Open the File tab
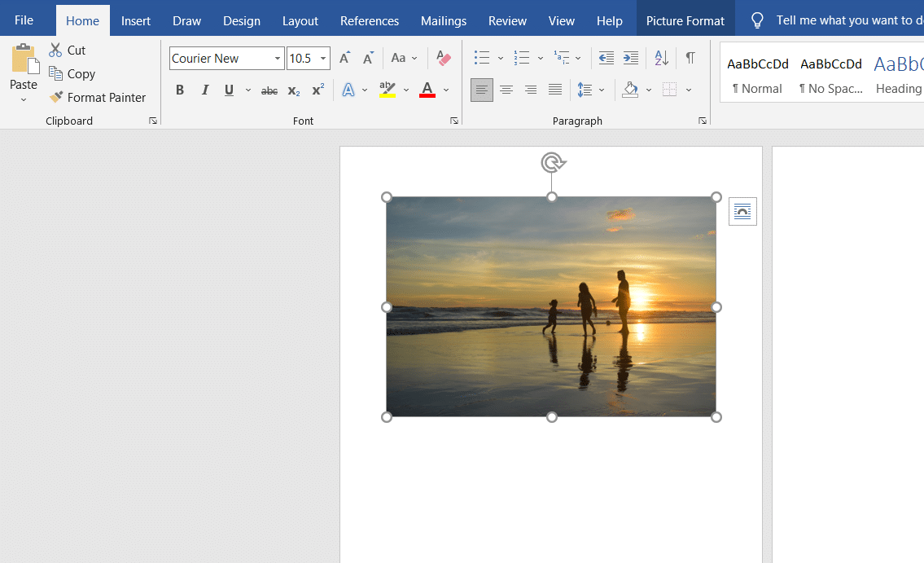The height and width of the screenshot is (563, 924). (24, 20)
